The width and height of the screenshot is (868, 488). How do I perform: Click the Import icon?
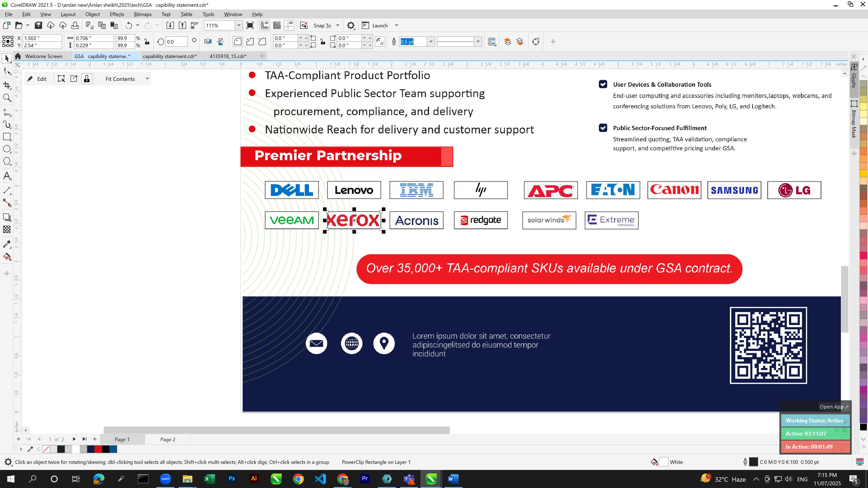tap(170, 25)
